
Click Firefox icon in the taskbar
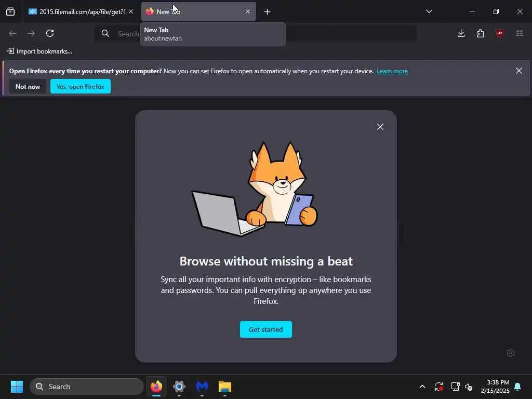pos(156,387)
